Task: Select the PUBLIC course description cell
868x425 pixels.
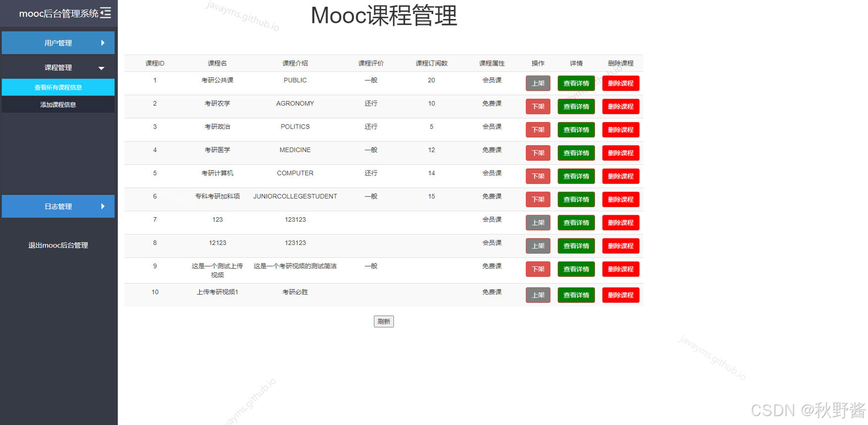Action: [295, 80]
